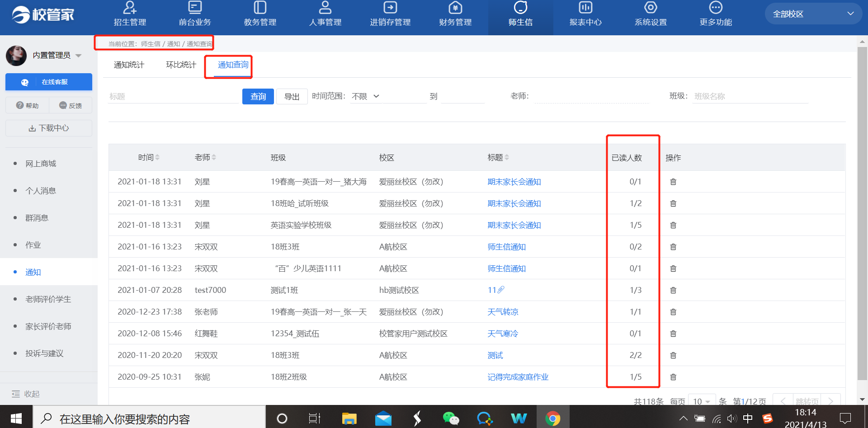Delete the 测试1班 notice row

tap(673, 290)
